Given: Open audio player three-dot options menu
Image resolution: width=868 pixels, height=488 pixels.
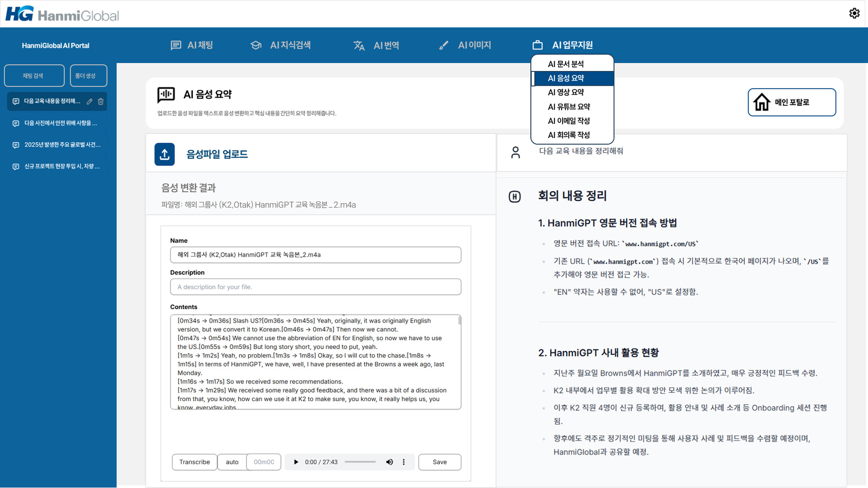Looking at the screenshot, I should (403, 462).
